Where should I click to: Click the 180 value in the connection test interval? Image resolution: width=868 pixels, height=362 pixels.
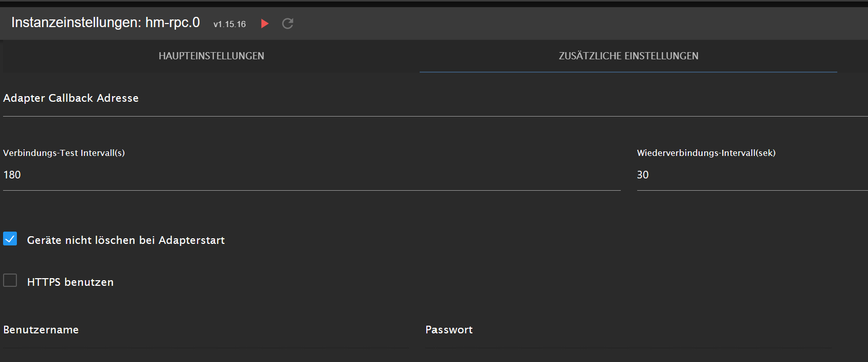click(x=12, y=175)
